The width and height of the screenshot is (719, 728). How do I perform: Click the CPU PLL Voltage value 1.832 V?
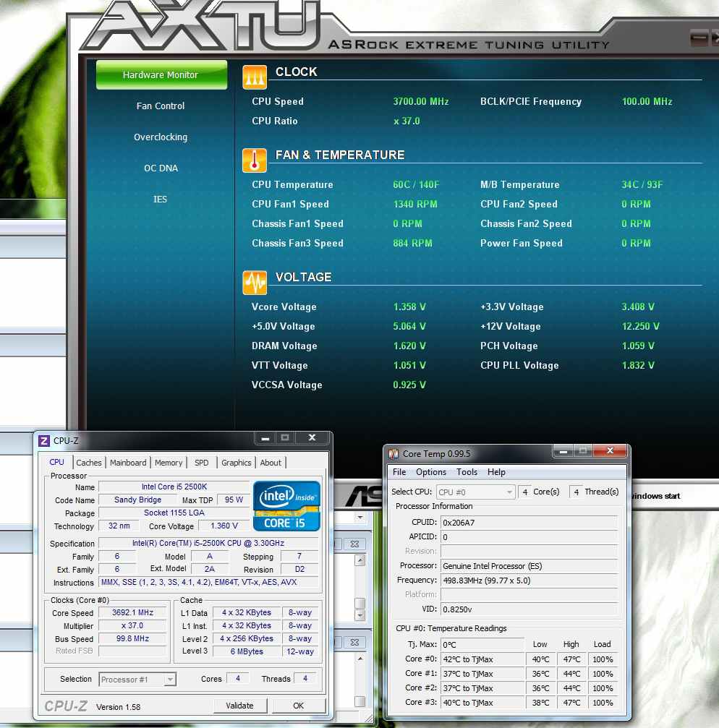pos(638,365)
